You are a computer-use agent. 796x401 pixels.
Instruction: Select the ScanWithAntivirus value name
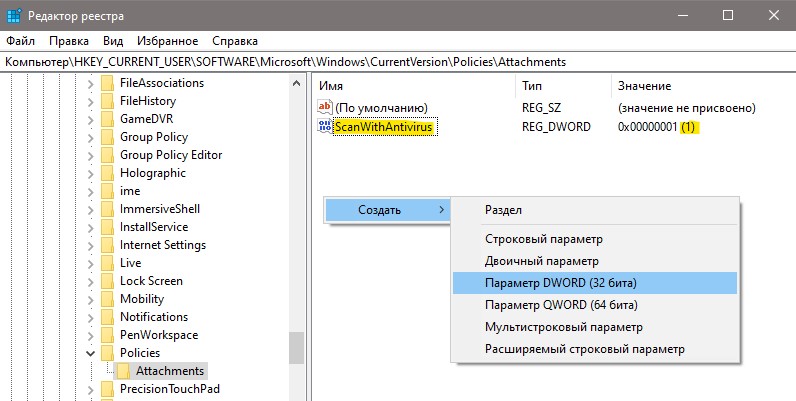(384, 126)
